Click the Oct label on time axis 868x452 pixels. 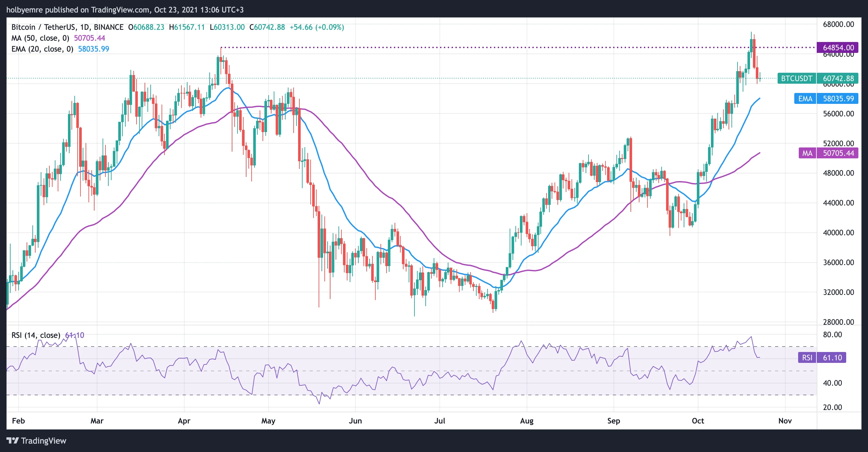point(698,421)
